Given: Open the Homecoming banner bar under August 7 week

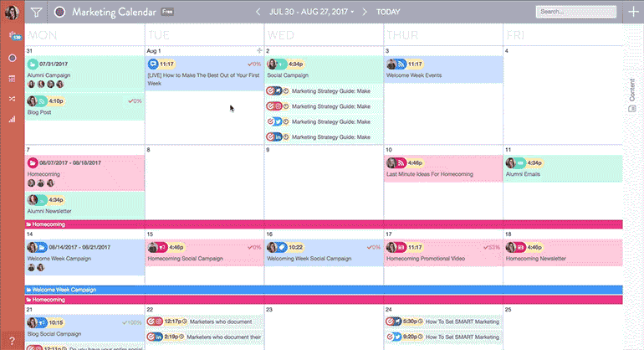Looking at the screenshot, I should pos(324,224).
